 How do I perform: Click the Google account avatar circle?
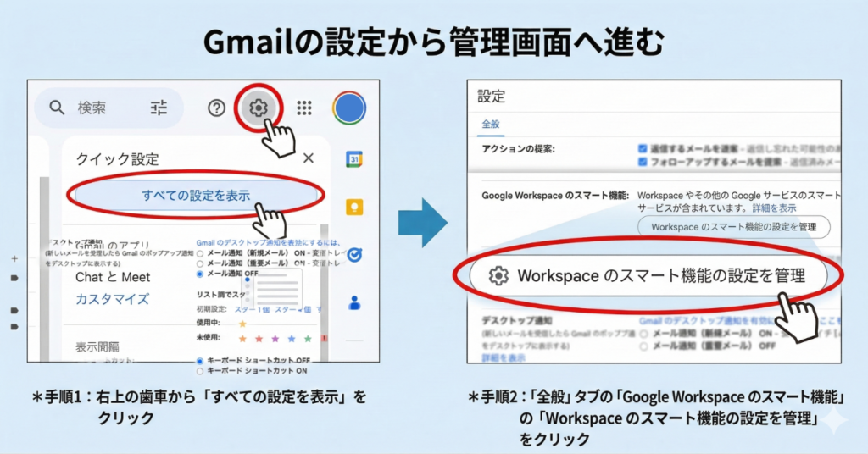point(348,108)
